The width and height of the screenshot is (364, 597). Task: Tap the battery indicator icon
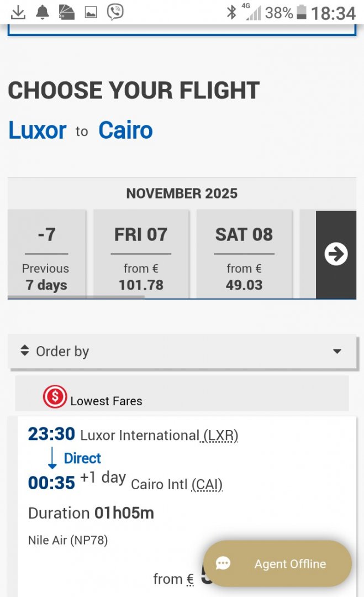point(302,12)
